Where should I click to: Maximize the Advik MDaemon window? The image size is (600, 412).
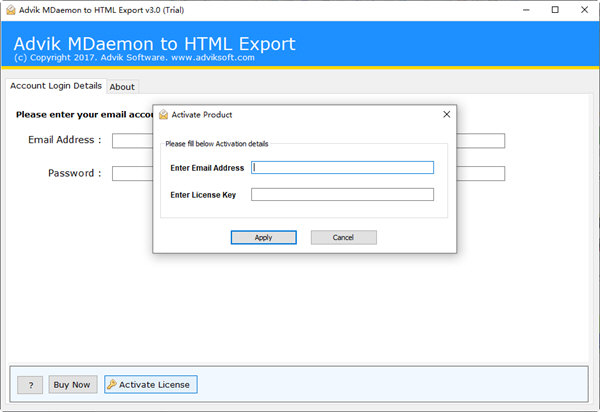click(555, 10)
